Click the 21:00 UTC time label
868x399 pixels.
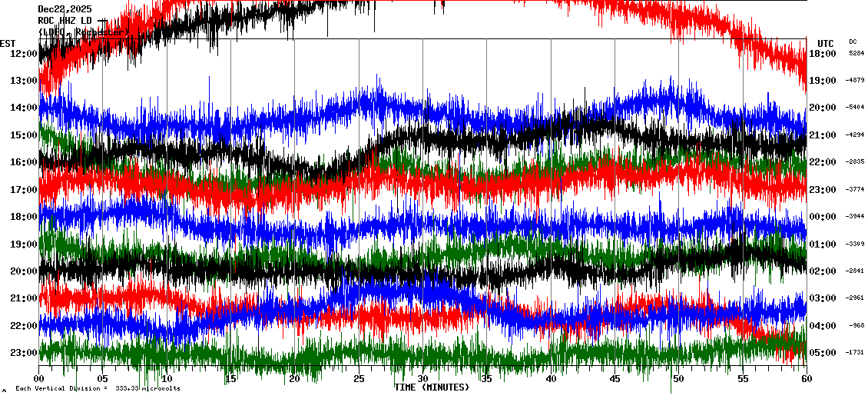(x=823, y=135)
